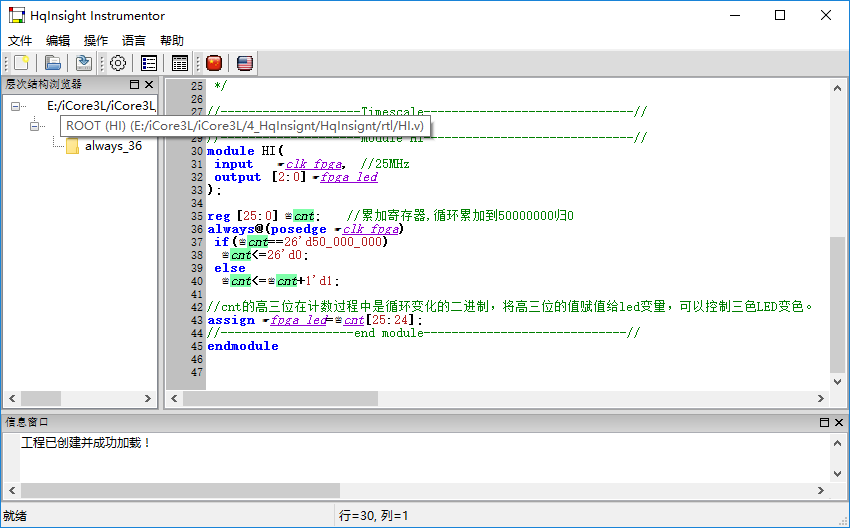The height and width of the screenshot is (528, 850).
Task: Click the signal list view icon
Action: [148, 63]
